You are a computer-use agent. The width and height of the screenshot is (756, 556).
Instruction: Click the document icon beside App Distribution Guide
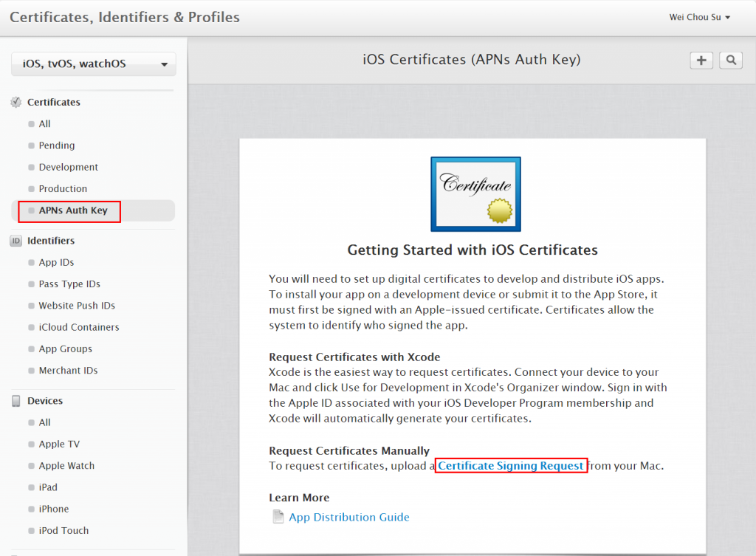click(278, 516)
